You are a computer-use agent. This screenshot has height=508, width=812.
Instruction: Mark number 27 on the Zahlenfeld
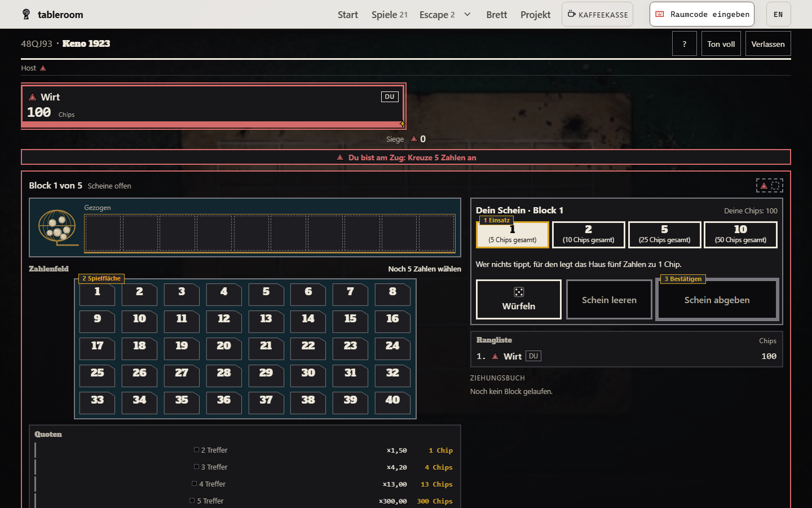pyautogui.click(x=182, y=375)
